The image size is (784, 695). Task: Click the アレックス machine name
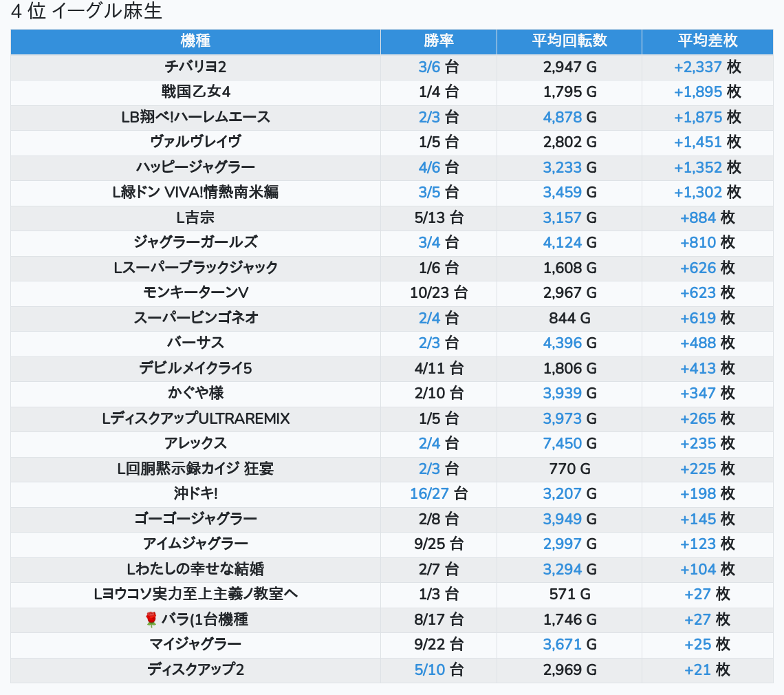[195, 443]
